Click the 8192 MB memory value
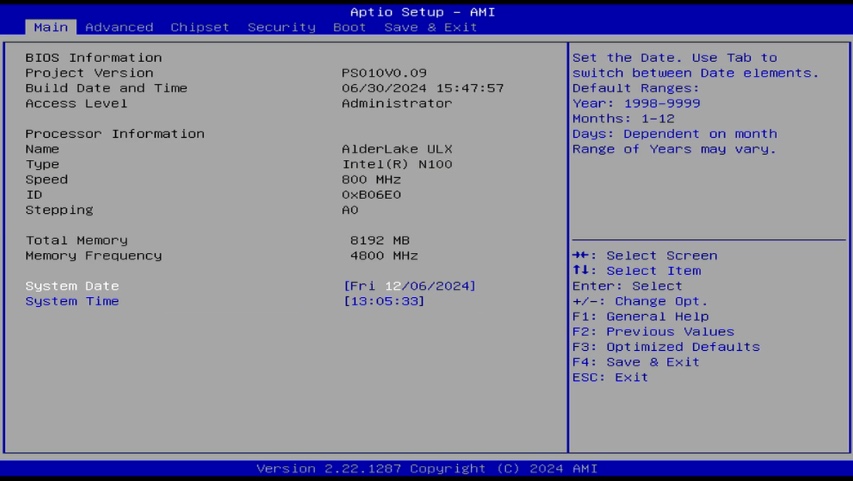 [x=380, y=240]
